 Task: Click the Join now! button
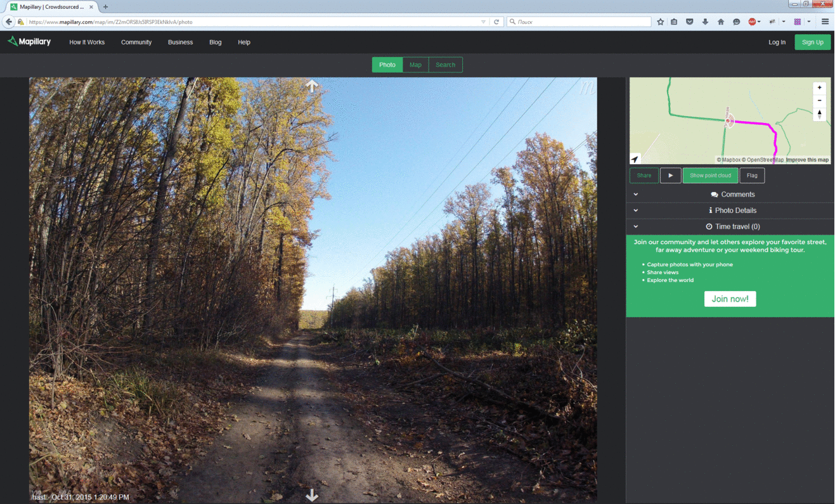point(730,299)
